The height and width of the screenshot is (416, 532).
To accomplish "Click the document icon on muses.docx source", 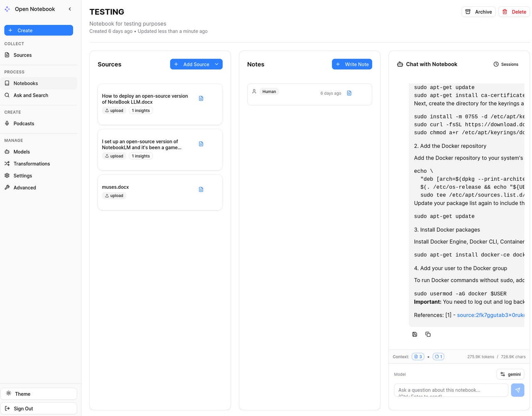I will (201, 190).
